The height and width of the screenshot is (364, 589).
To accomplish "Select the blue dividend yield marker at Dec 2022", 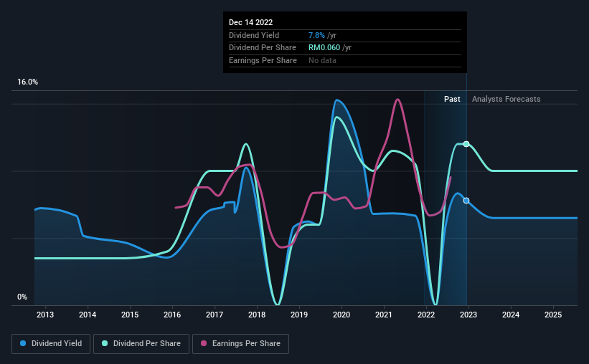I will tap(466, 201).
